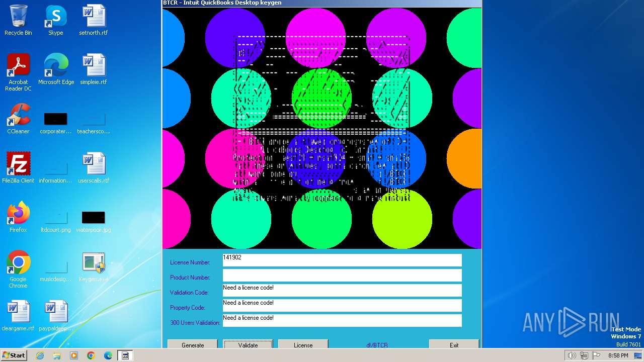The image size is (644, 362).
Task: Select the simpleie.rtf document icon
Action: click(x=94, y=69)
